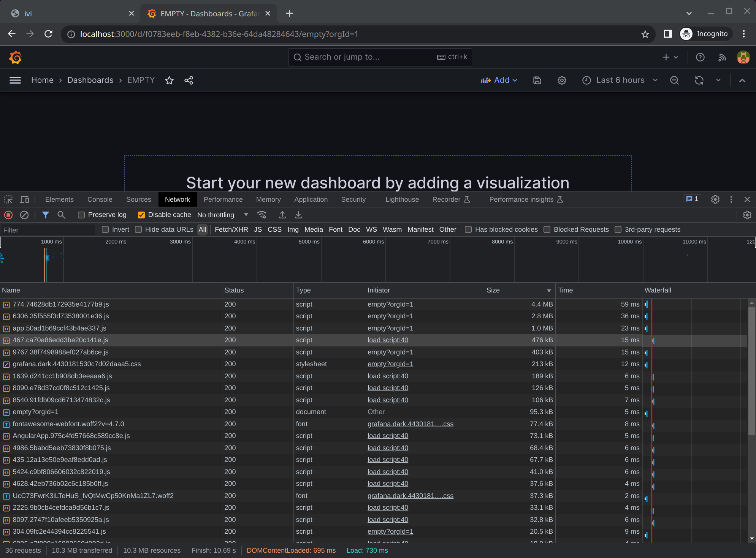The width and height of the screenshot is (756, 558).
Task: Open the Sources tab
Action: coord(139,199)
